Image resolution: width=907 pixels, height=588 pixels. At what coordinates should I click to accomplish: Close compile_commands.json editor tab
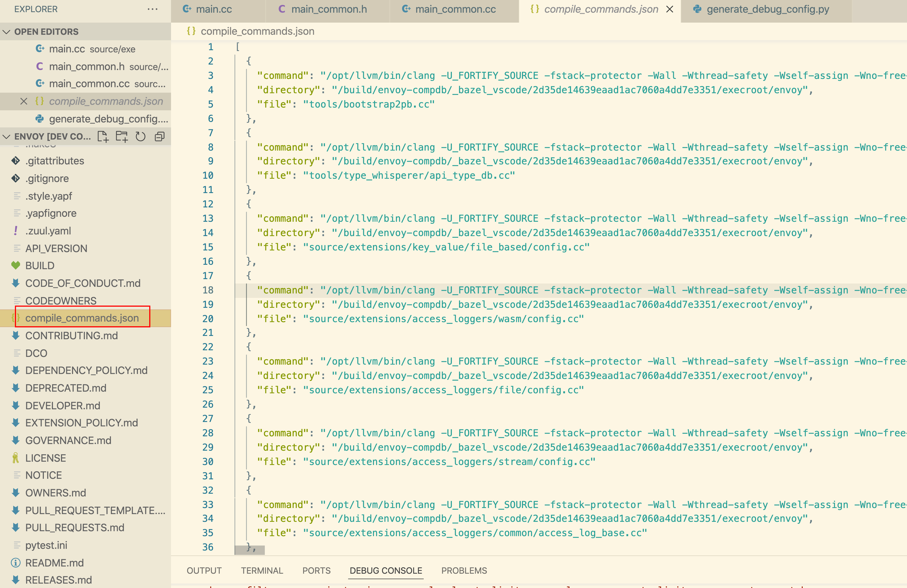coord(669,9)
